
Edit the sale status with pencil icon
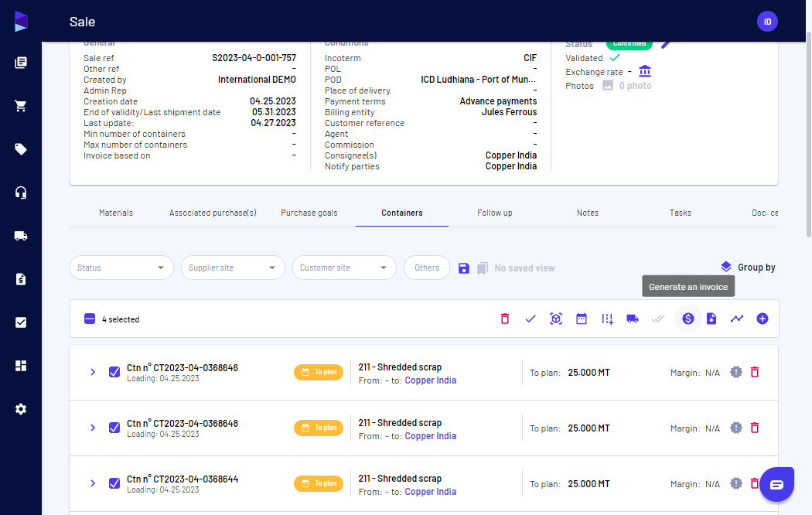[665, 45]
